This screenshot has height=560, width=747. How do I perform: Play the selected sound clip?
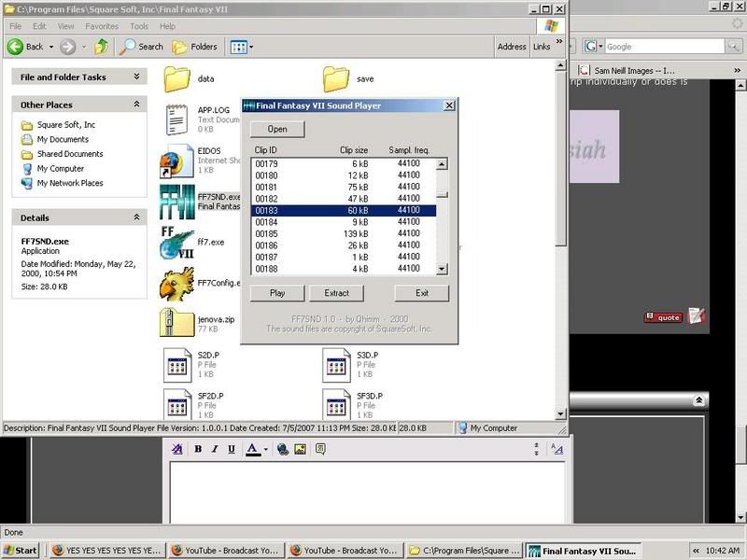click(x=276, y=293)
